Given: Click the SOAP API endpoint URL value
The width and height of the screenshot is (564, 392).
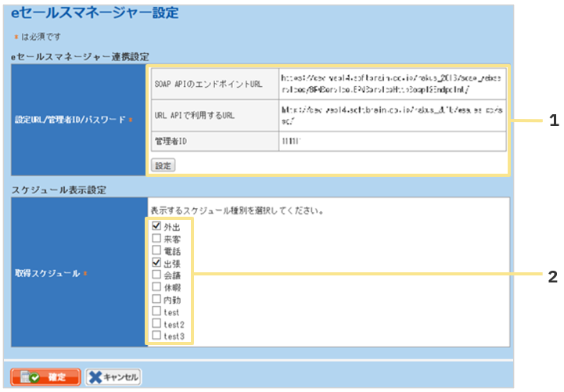Looking at the screenshot, I should [x=391, y=84].
